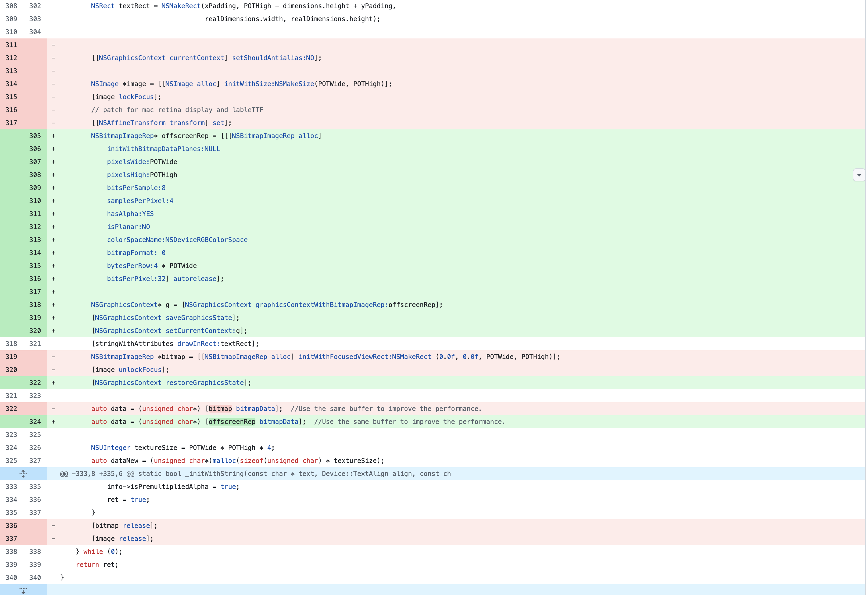Click the plus marker on line 316 autorelease
This screenshot has width=868, height=595.
click(x=53, y=279)
